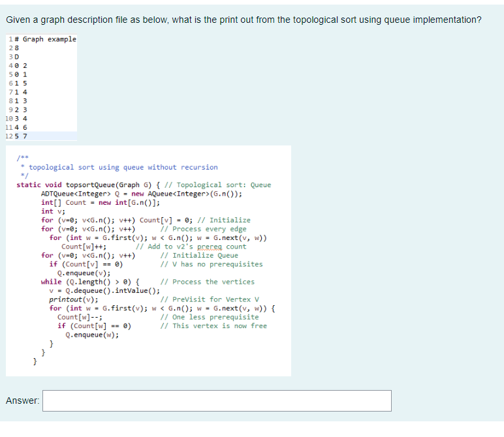
Task: Click the 'Q.enqueue(v);' statement
Action: [x=84, y=273]
